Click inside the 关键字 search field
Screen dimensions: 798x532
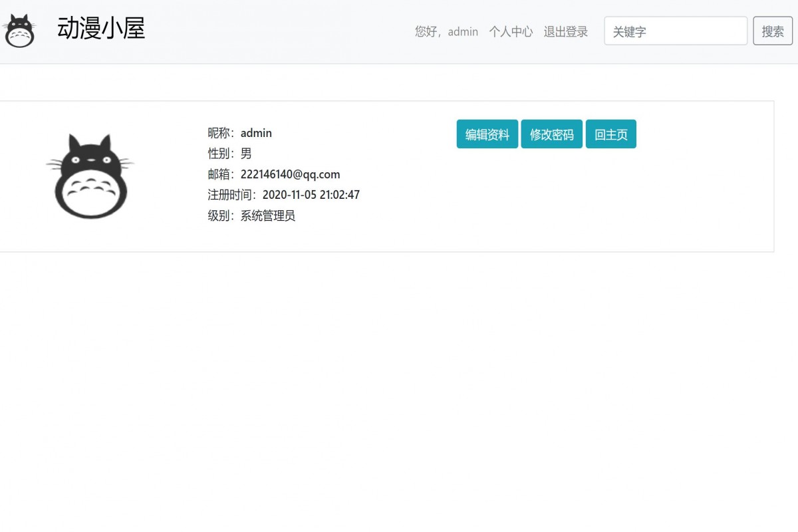tap(675, 31)
